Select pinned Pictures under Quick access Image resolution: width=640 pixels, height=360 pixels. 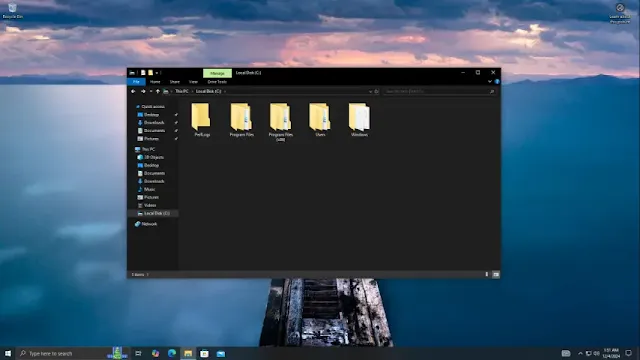tap(151, 139)
